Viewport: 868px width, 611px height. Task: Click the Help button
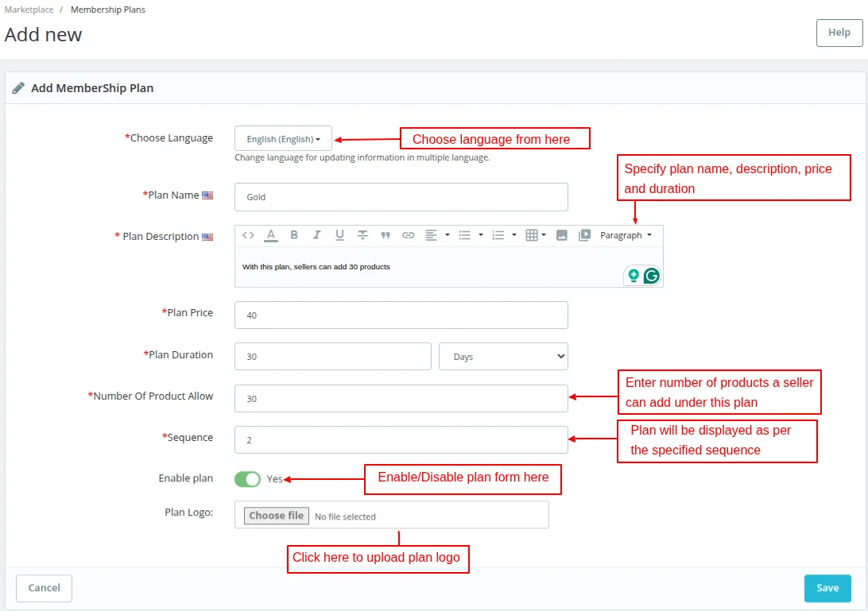pos(839,33)
